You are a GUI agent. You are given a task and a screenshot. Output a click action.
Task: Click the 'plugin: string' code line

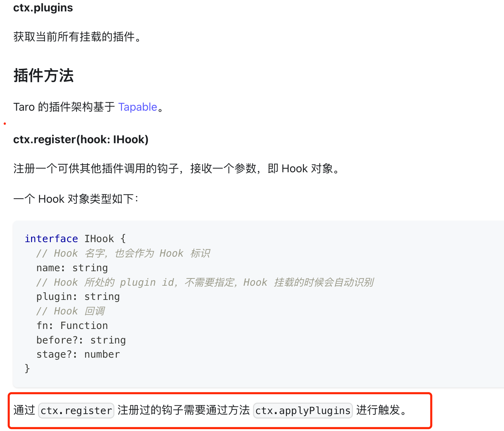click(78, 296)
